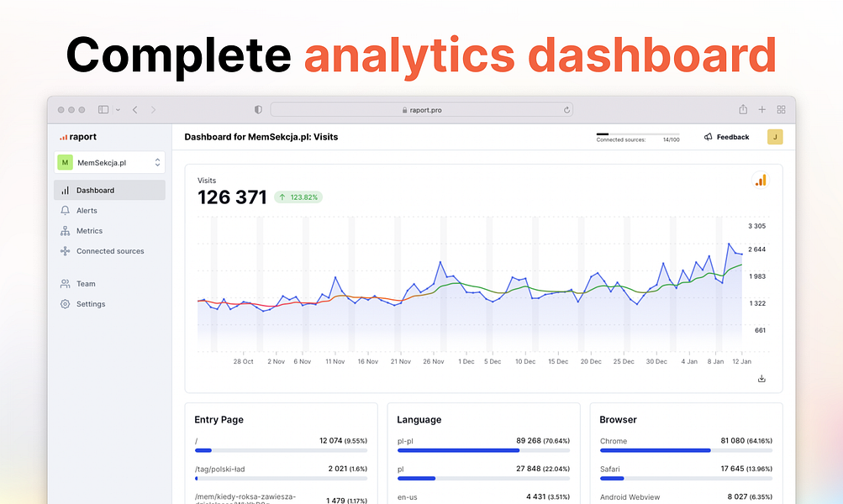Download chart with the download icon
The height and width of the screenshot is (504, 843).
[x=761, y=379]
